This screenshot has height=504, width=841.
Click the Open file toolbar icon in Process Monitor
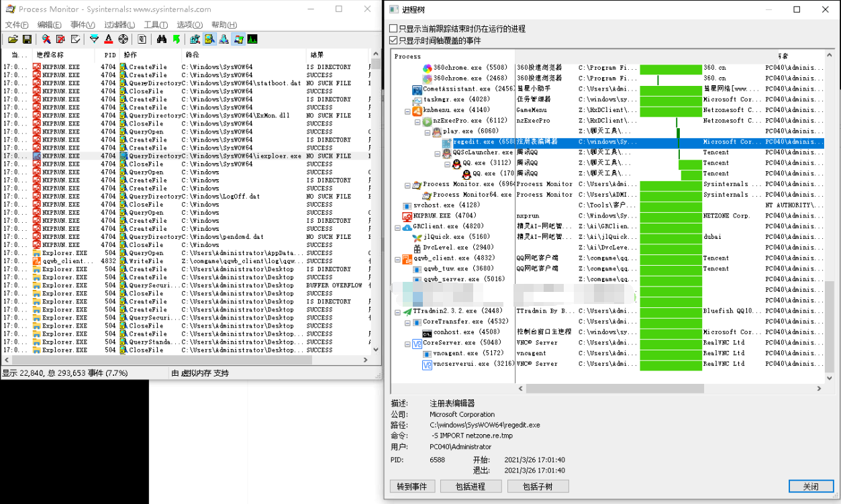click(x=13, y=39)
